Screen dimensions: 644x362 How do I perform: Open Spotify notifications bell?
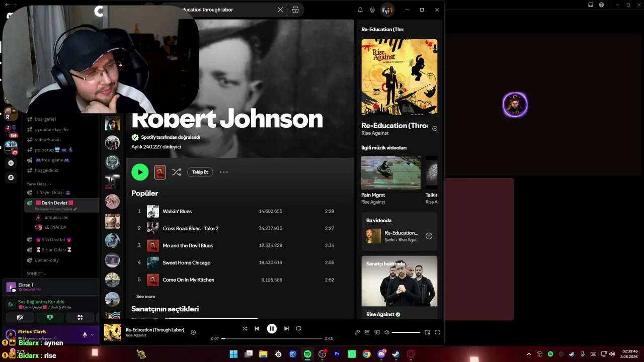pos(360,10)
